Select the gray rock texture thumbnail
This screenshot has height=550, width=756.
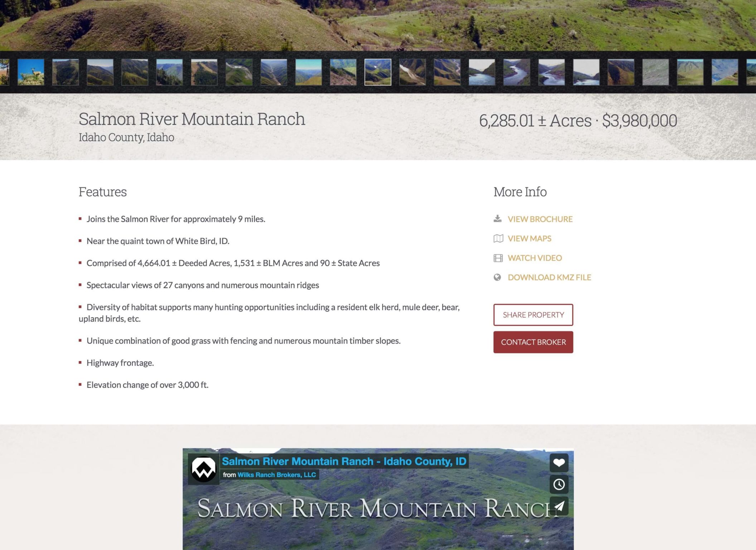click(655, 72)
